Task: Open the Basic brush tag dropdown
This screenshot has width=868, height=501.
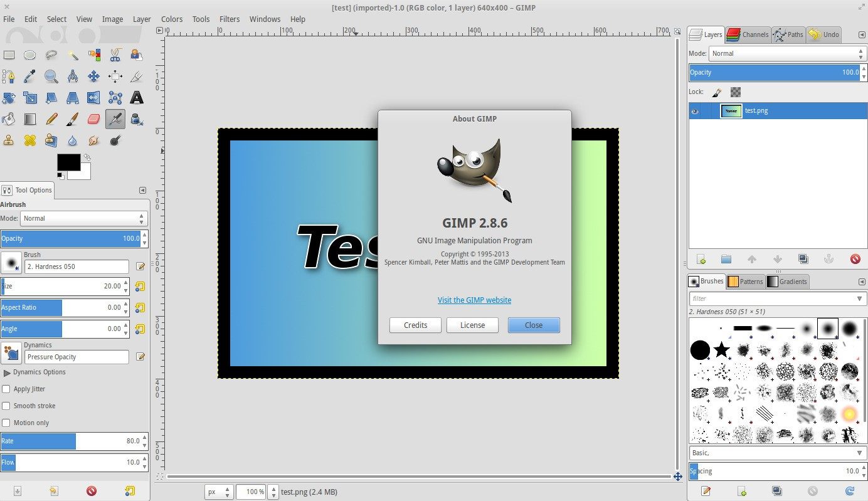Action: 778,453
